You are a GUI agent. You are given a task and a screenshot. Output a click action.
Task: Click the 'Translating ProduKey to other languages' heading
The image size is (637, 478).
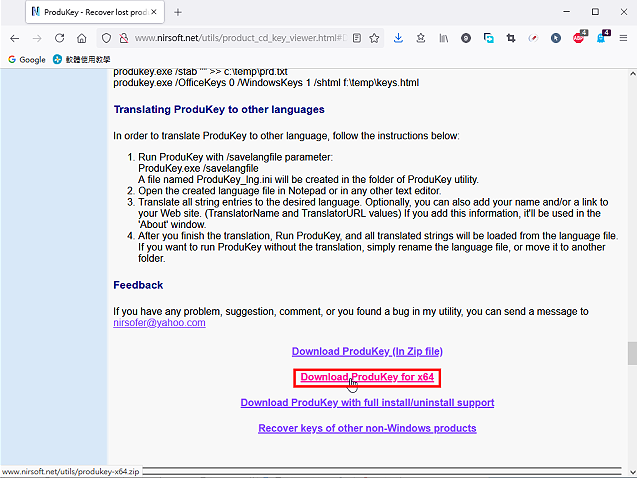(219, 110)
